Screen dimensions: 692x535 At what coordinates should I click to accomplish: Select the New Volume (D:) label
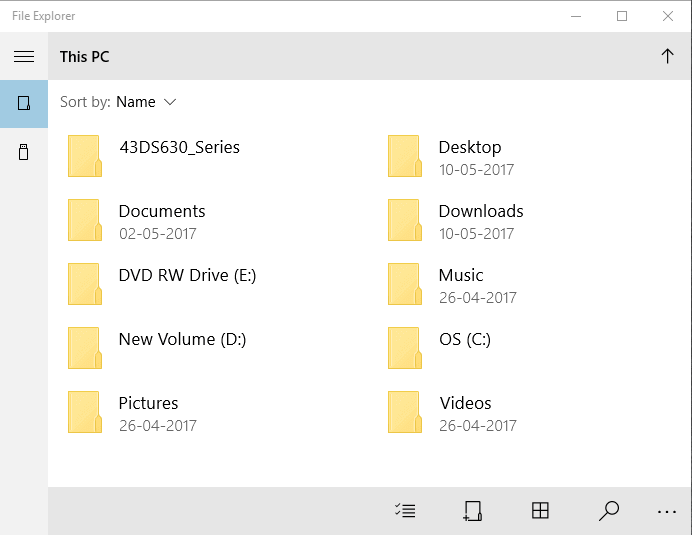pyautogui.click(x=183, y=339)
